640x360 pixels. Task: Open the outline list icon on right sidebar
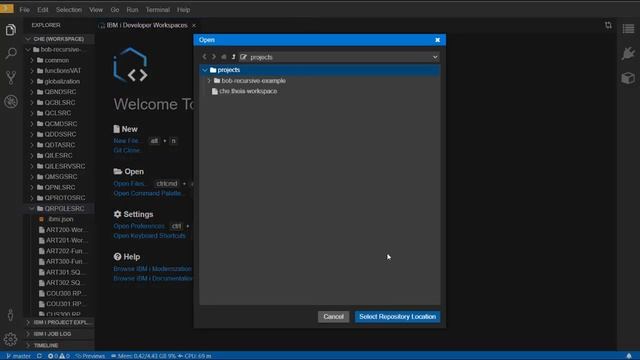point(628,29)
